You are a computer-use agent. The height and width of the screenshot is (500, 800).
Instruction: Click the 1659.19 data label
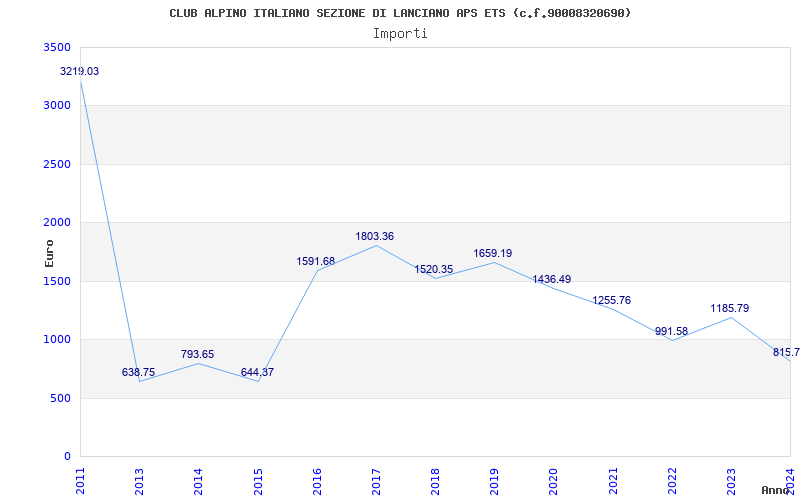tap(493, 254)
